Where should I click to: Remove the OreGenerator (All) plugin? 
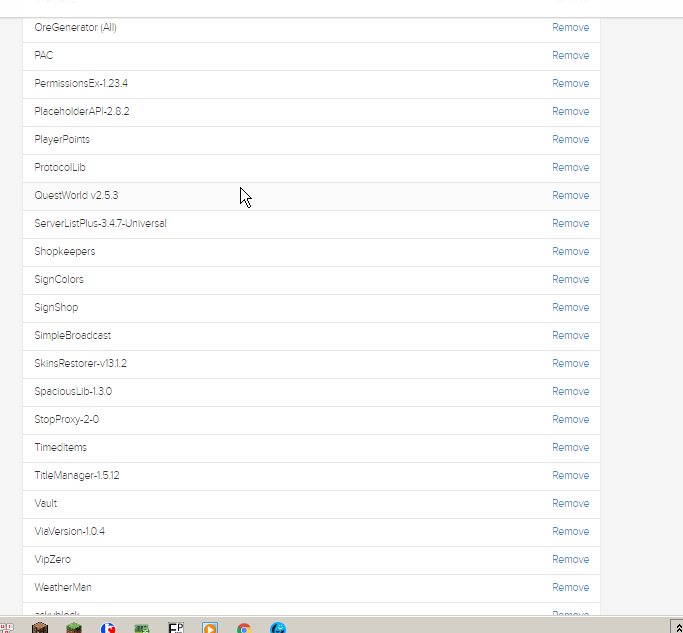point(571,27)
